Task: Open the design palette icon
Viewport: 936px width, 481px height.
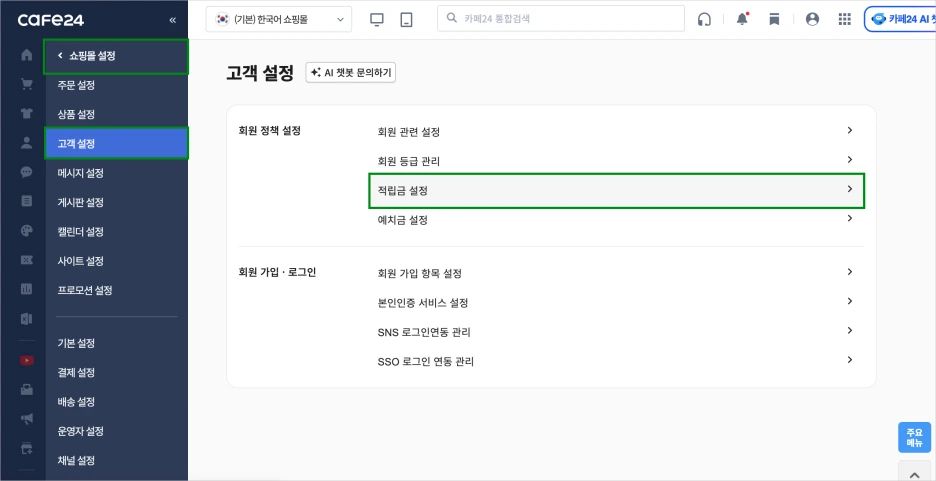Action: tap(26, 230)
